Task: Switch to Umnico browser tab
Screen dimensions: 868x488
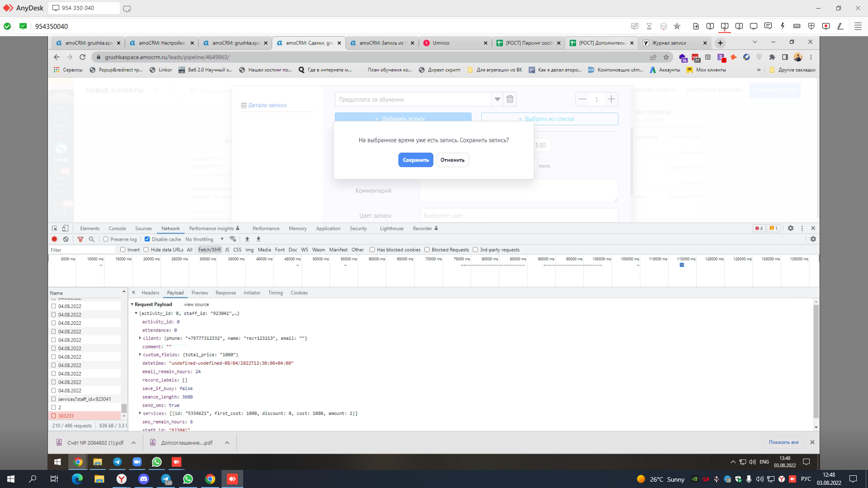Action: 456,43
